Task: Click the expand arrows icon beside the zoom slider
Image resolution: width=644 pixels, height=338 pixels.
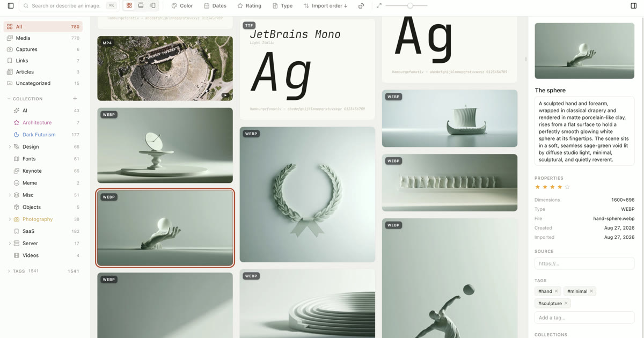Action: click(x=379, y=6)
